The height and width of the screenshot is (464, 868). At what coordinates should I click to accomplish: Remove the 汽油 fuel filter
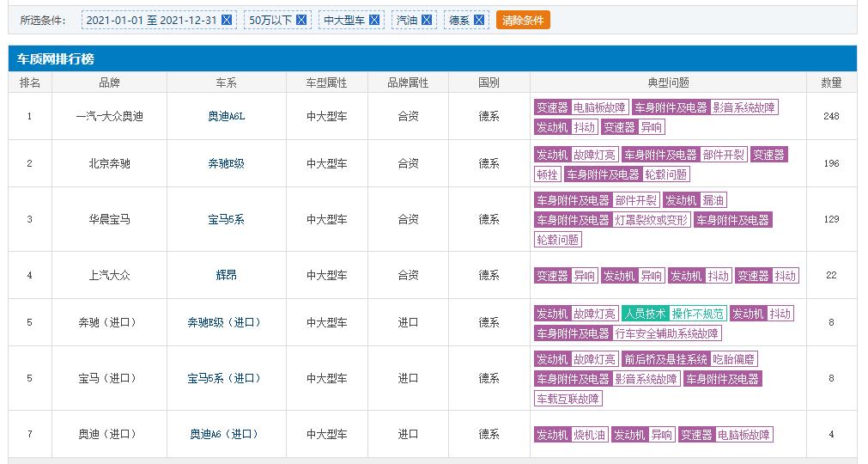click(426, 20)
